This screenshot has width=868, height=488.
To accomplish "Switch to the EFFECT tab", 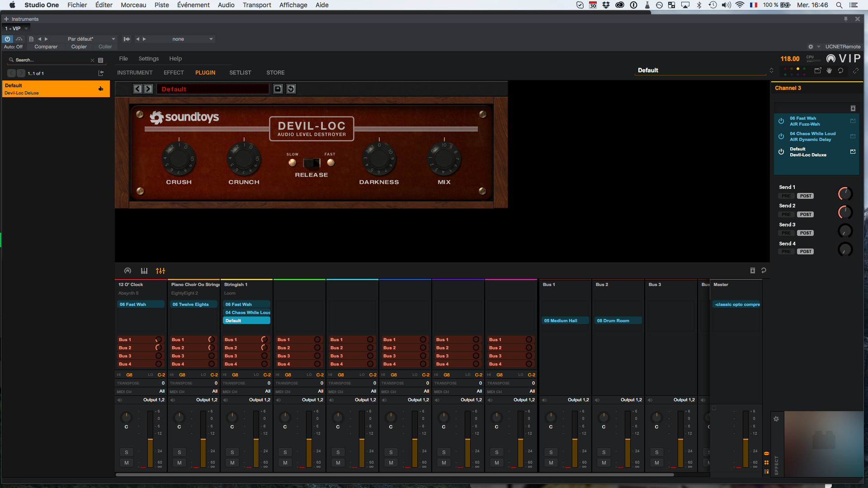I will [174, 73].
